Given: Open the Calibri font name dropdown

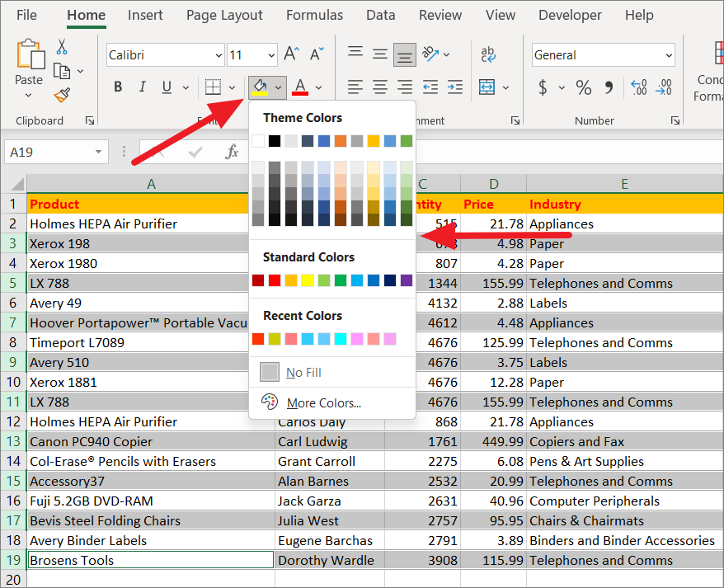Looking at the screenshot, I should pyautogui.click(x=219, y=54).
